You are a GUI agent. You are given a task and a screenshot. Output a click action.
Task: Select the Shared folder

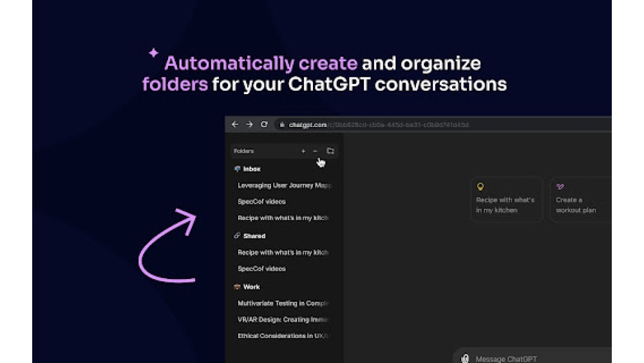pyautogui.click(x=254, y=236)
